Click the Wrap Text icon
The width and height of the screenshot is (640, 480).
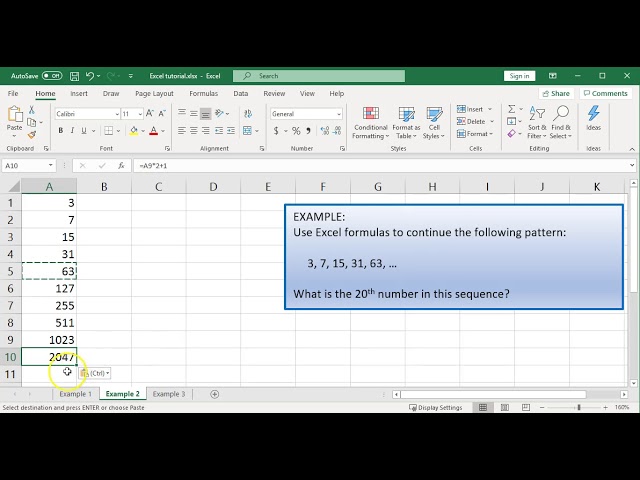click(248, 113)
